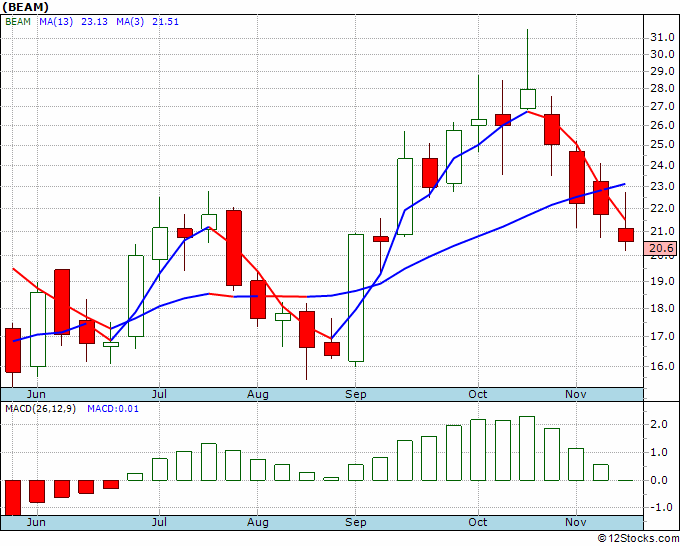The height and width of the screenshot is (546, 680).
Task: Click the last red candle near 21.0
Action: (x=626, y=235)
